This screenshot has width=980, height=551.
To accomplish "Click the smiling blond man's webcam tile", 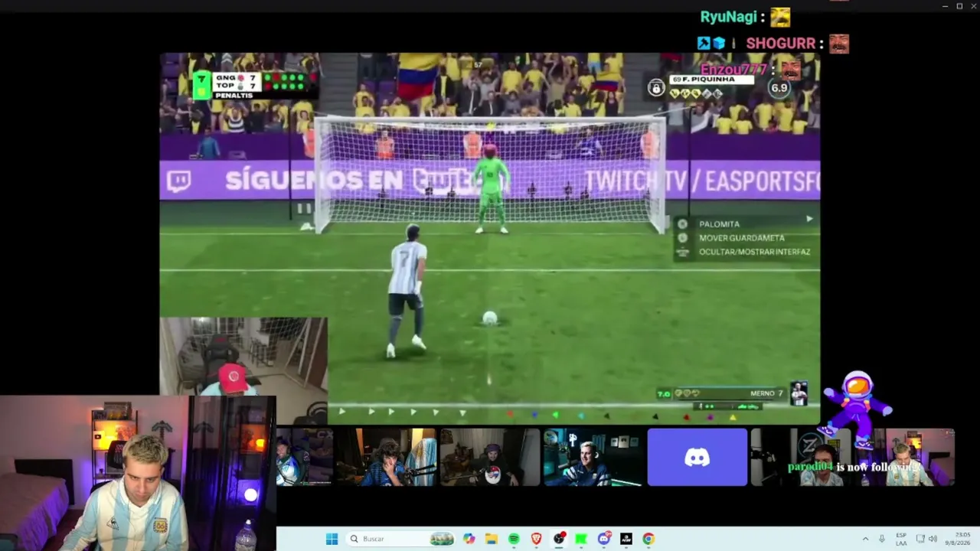I will click(593, 457).
